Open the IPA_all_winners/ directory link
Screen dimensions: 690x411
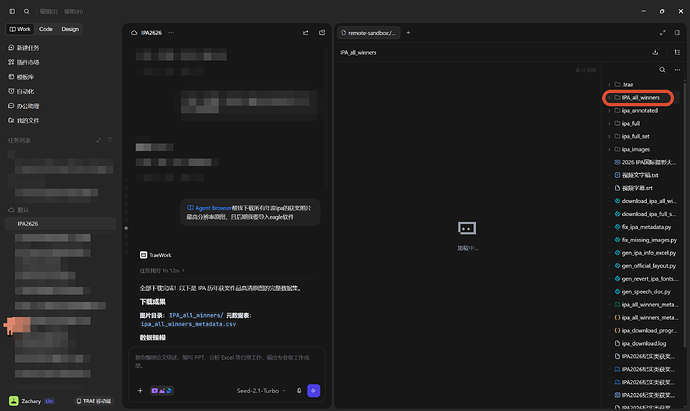196,316
